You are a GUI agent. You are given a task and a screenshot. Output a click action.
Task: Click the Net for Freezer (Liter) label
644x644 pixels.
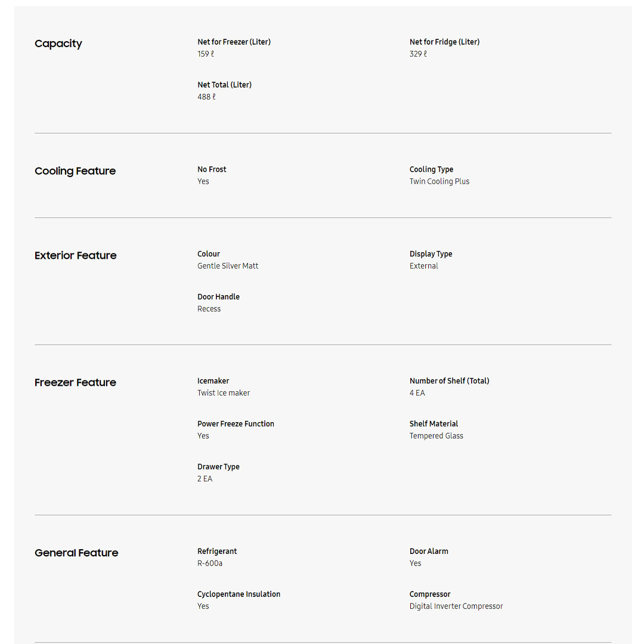tap(234, 42)
